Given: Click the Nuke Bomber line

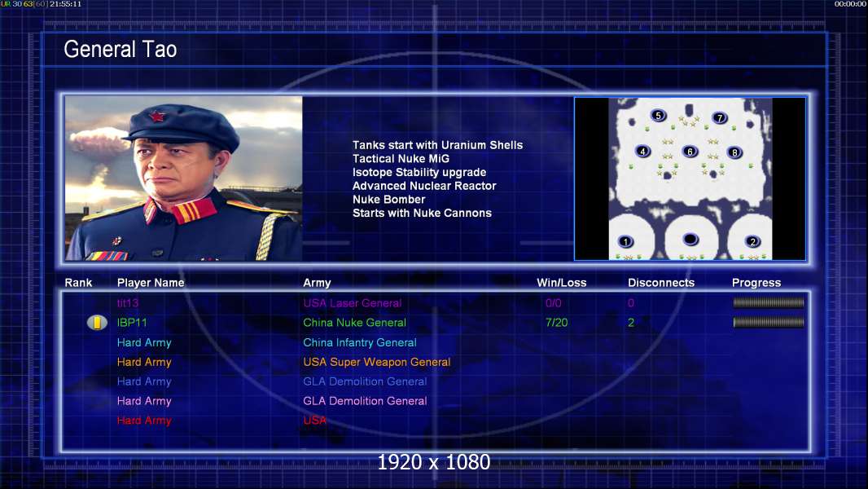Looking at the screenshot, I should click(x=388, y=200).
